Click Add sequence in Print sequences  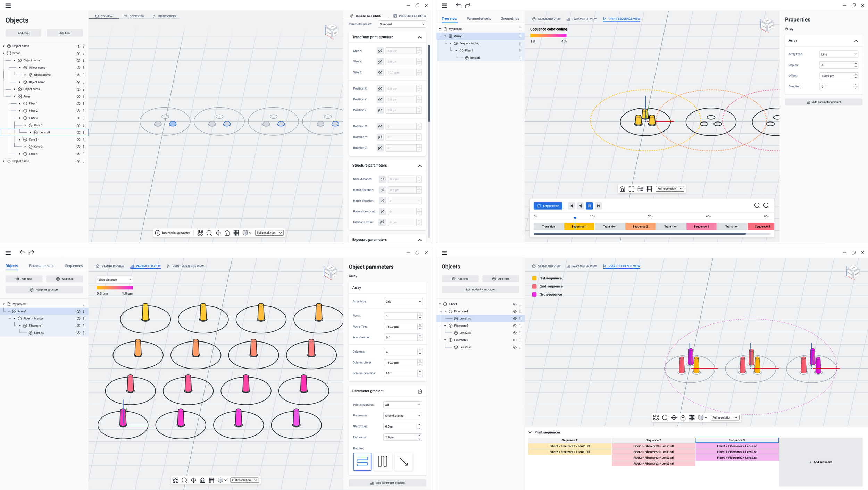click(x=821, y=462)
